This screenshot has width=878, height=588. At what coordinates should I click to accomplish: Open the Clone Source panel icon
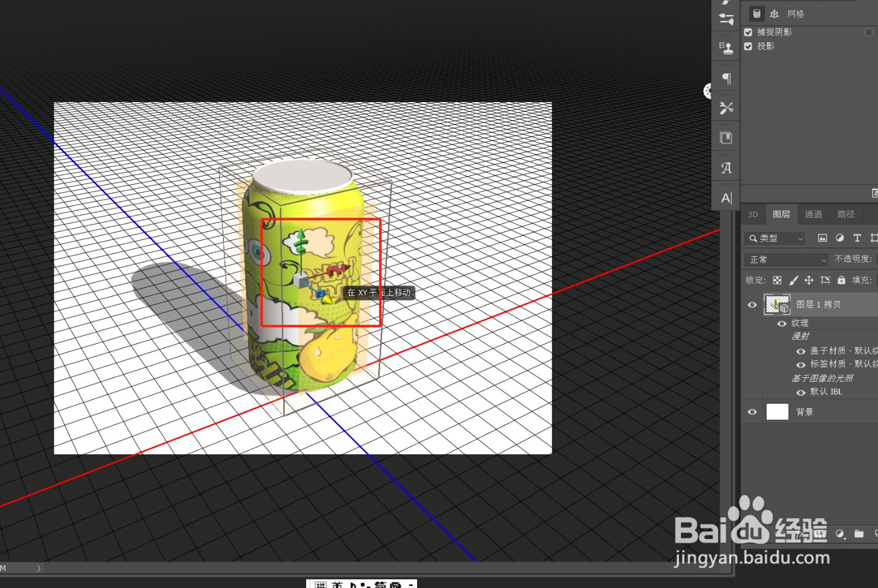coord(726,48)
